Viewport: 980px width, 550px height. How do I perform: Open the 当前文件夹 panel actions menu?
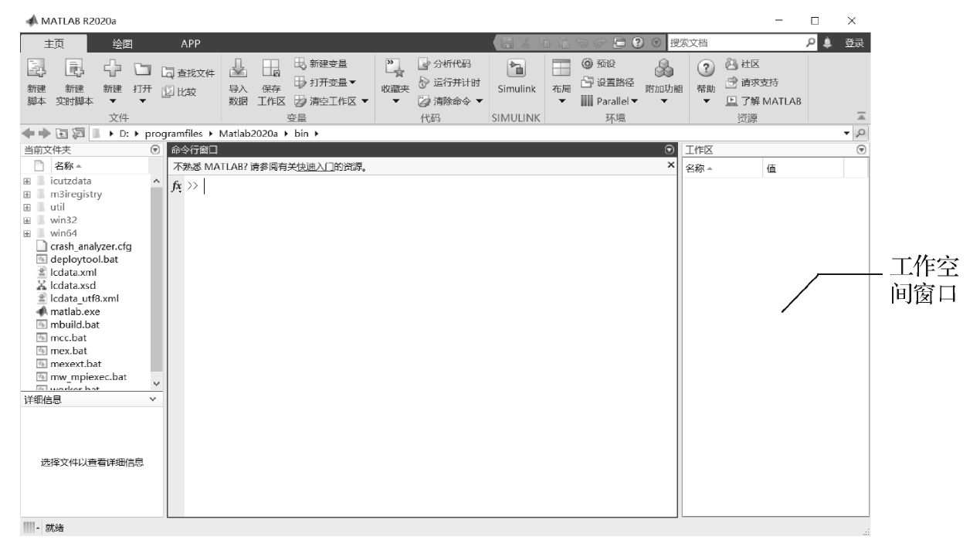[155, 149]
